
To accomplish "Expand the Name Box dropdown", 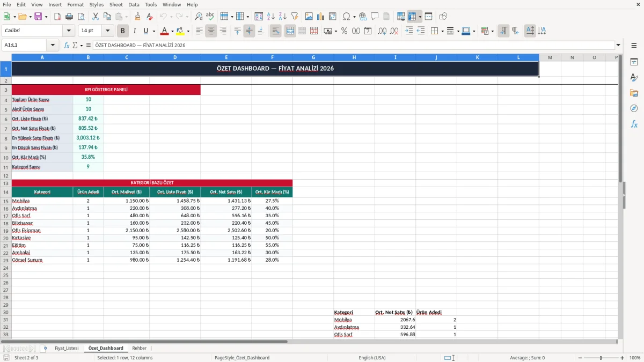I will [53, 45].
